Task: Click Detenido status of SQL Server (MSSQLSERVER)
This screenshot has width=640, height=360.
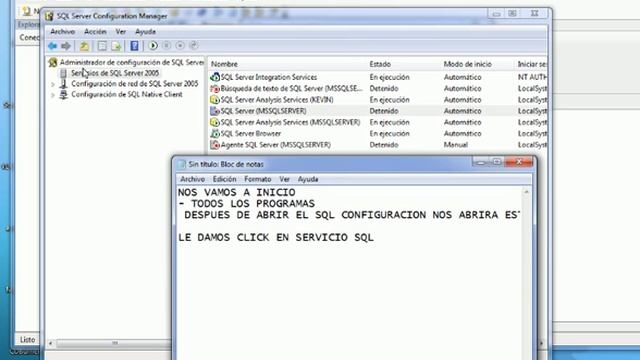Action: coord(384,111)
